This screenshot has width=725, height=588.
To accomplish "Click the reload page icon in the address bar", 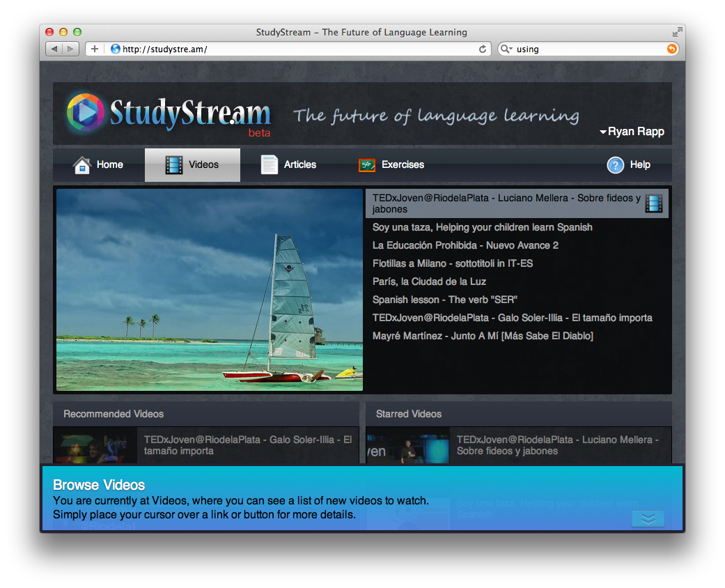I will point(482,49).
